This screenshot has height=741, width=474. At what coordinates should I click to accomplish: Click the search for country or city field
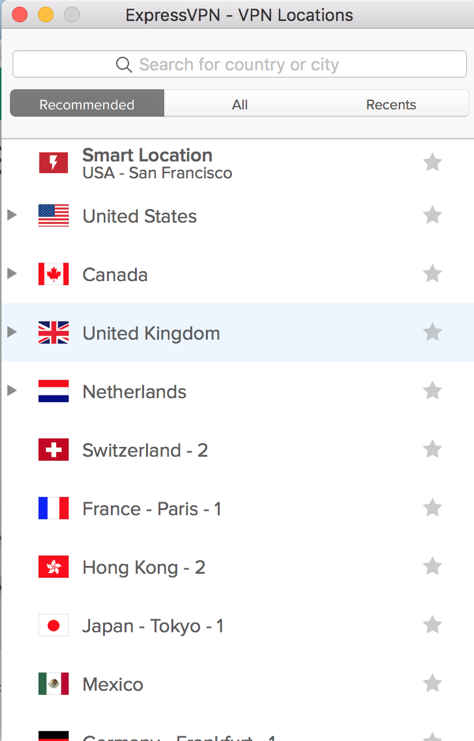click(240, 64)
